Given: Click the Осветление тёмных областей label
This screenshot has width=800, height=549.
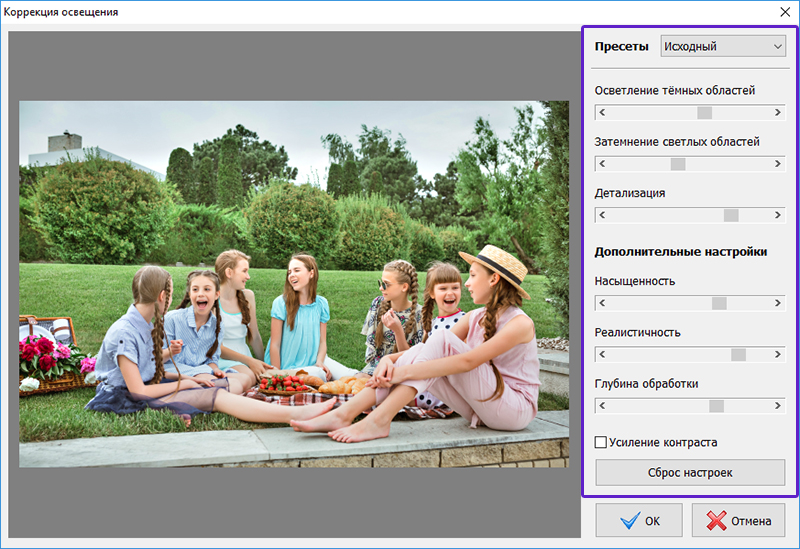Looking at the screenshot, I should coord(674,90).
